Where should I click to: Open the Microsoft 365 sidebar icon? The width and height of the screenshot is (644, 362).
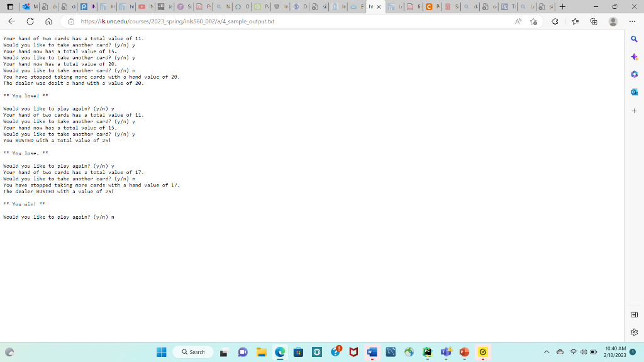633,74
